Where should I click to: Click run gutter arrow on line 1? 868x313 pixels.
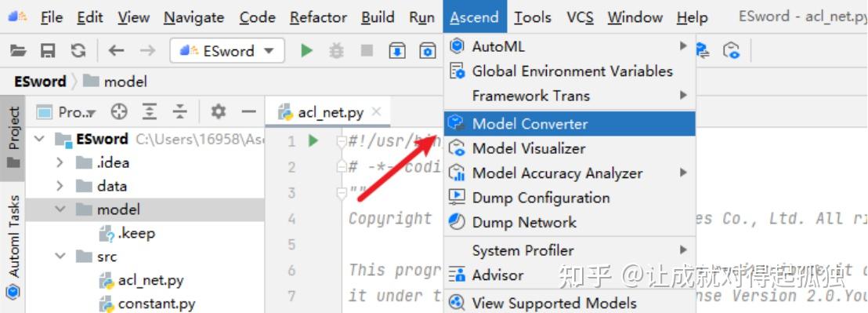tap(313, 140)
